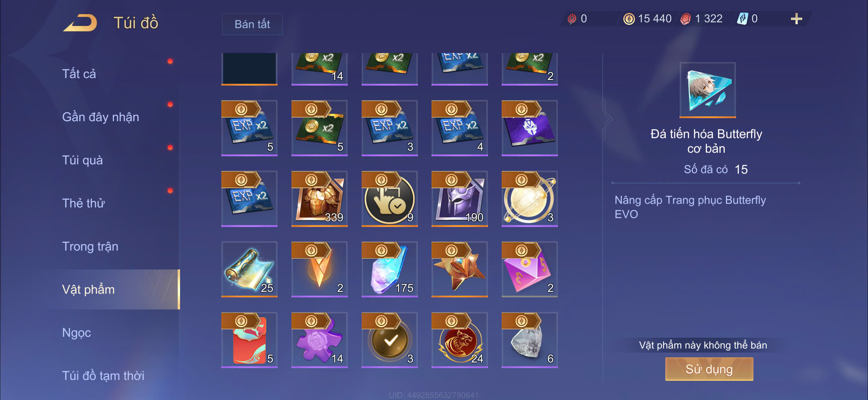Click the Sử dụng button
Viewport: 868px width, 400px height.
(x=709, y=369)
